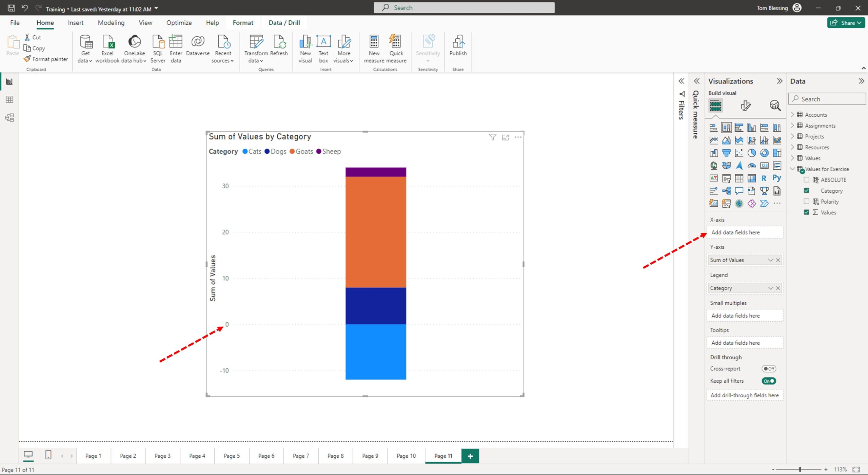The image size is (868, 475).
Task: Add a new page with plus button
Action: 470,456
